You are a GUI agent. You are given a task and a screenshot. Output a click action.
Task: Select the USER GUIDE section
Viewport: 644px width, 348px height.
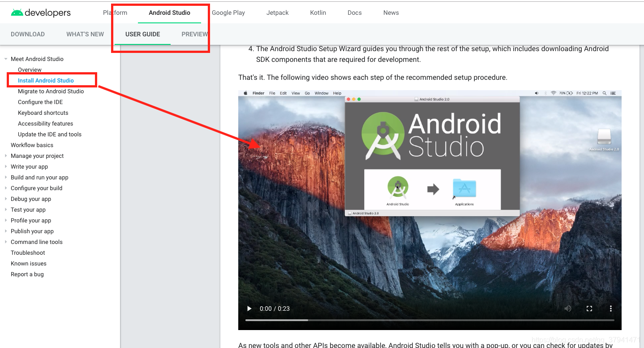(x=142, y=34)
